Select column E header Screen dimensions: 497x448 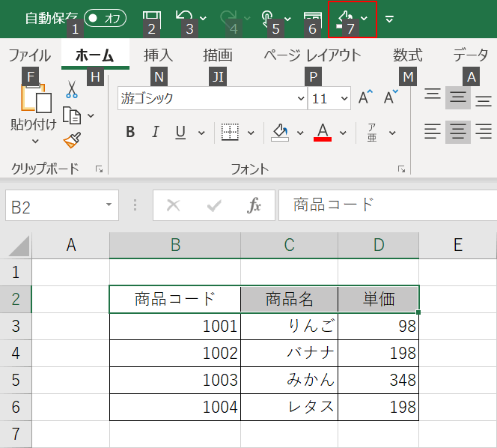tap(457, 245)
